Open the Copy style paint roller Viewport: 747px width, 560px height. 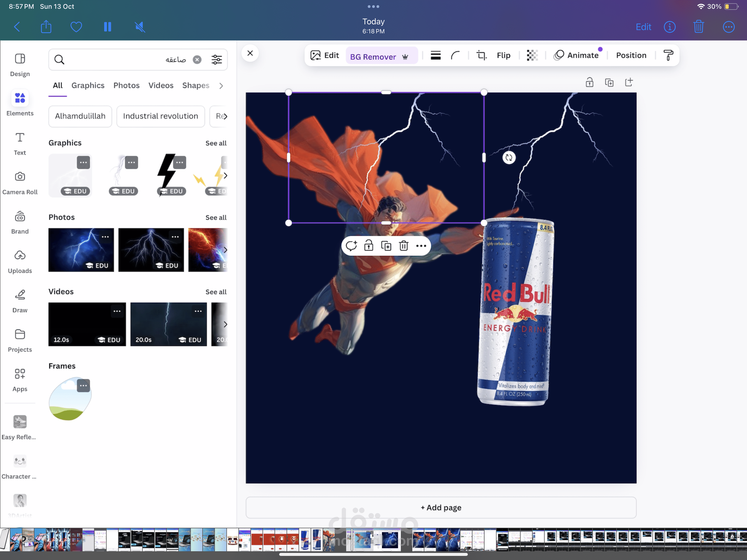[668, 56]
